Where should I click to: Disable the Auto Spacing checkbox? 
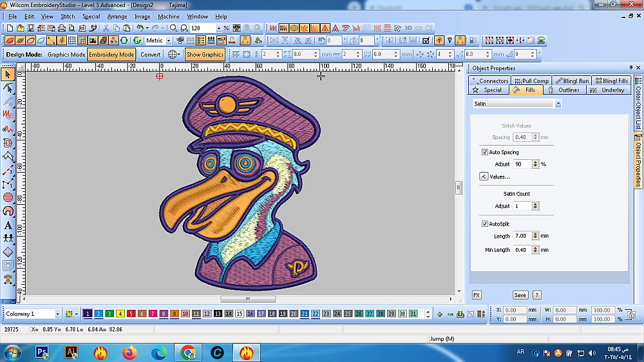click(x=485, y=153)
